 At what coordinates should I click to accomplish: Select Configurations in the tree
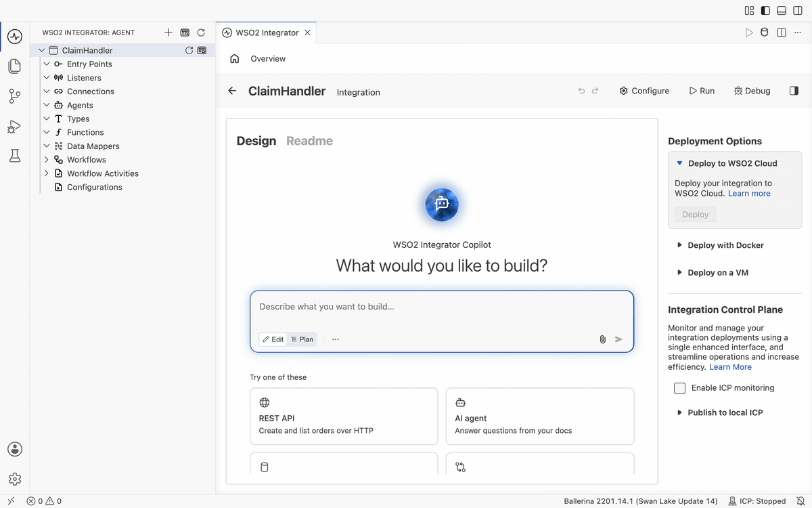pos(95,187)
